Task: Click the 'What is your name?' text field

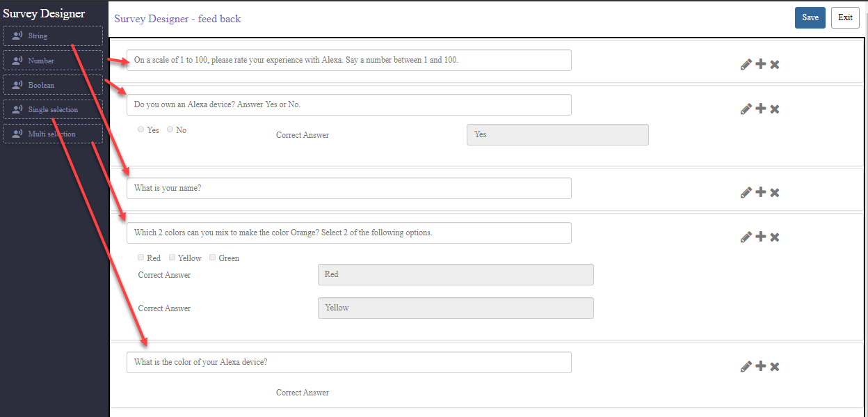Action: tap(348, 188)
